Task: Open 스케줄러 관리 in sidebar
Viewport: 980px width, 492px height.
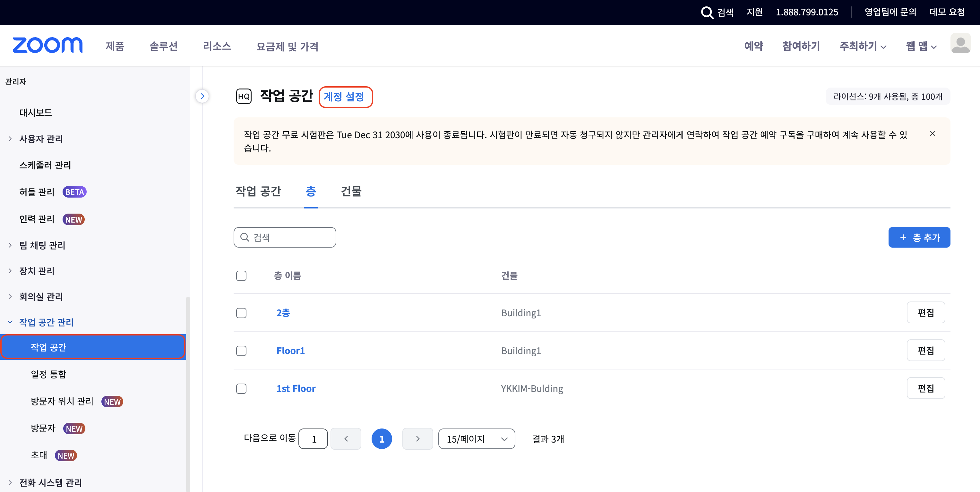Action: click(45, 165)
